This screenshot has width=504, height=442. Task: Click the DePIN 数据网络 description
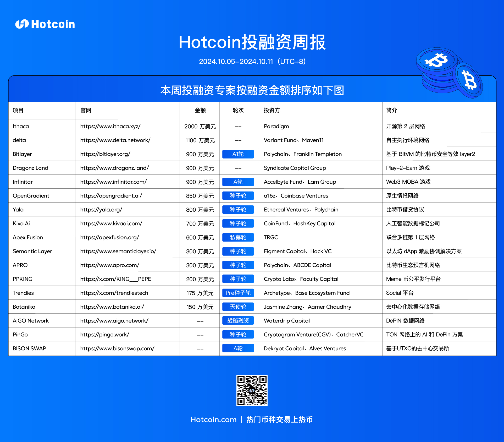pos(405,321)
